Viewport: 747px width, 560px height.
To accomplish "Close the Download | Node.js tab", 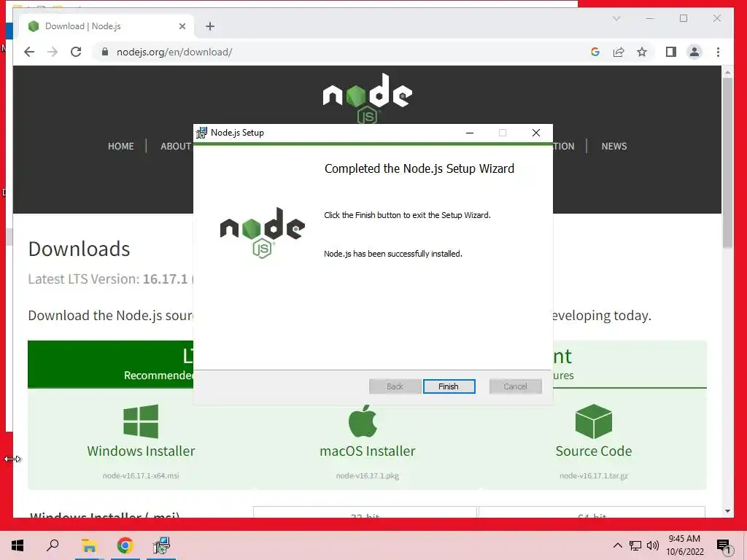I will (x=182, y=26).
